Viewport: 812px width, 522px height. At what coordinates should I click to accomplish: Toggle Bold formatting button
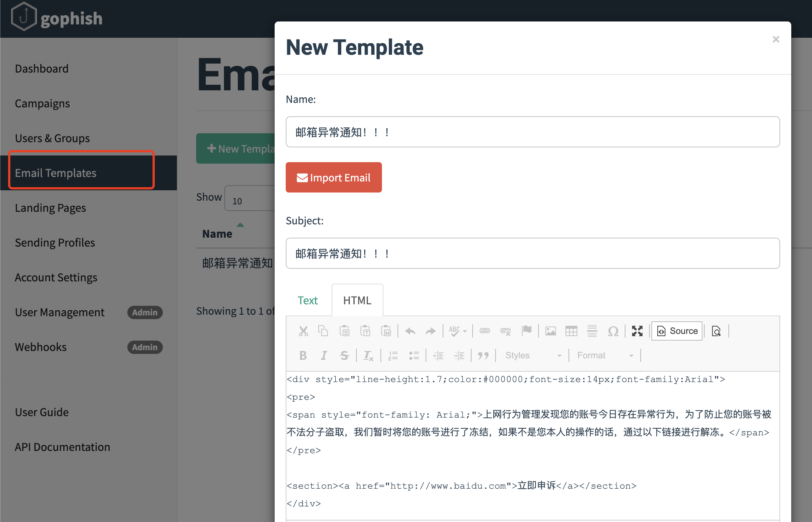[303, 355]
